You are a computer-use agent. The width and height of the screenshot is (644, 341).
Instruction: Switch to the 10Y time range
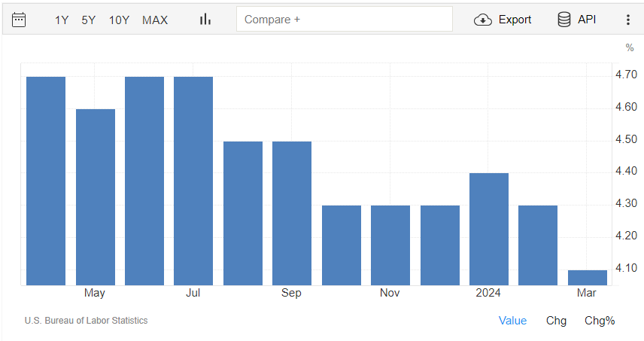click(119, 20)
